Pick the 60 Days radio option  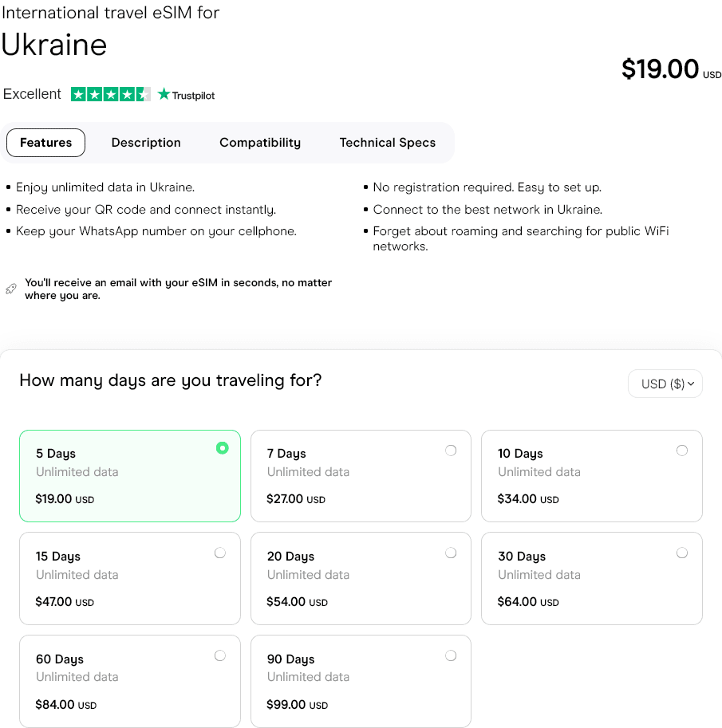tap(220, 655)
